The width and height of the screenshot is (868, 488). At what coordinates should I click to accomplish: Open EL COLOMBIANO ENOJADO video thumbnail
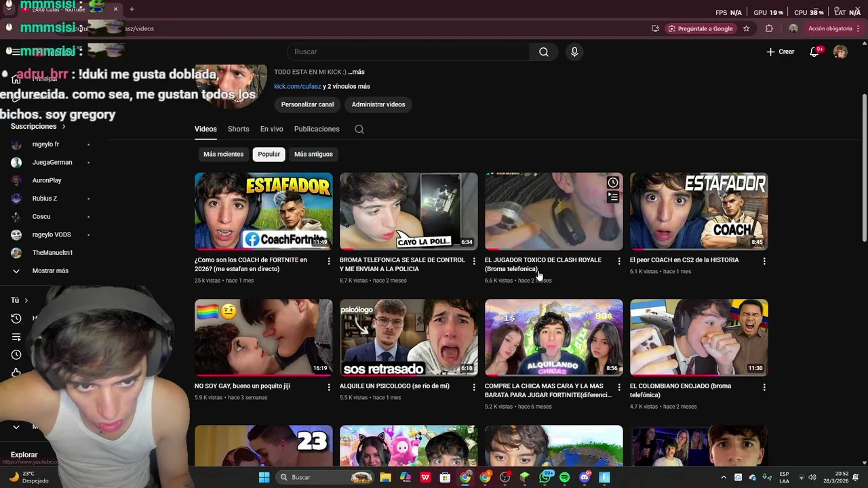click(698, 338)
